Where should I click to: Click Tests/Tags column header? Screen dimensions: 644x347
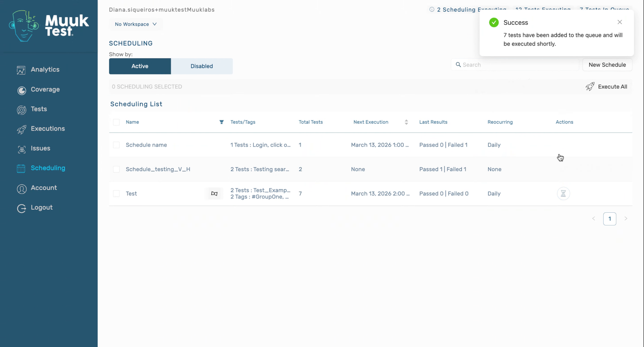(243, 122)
